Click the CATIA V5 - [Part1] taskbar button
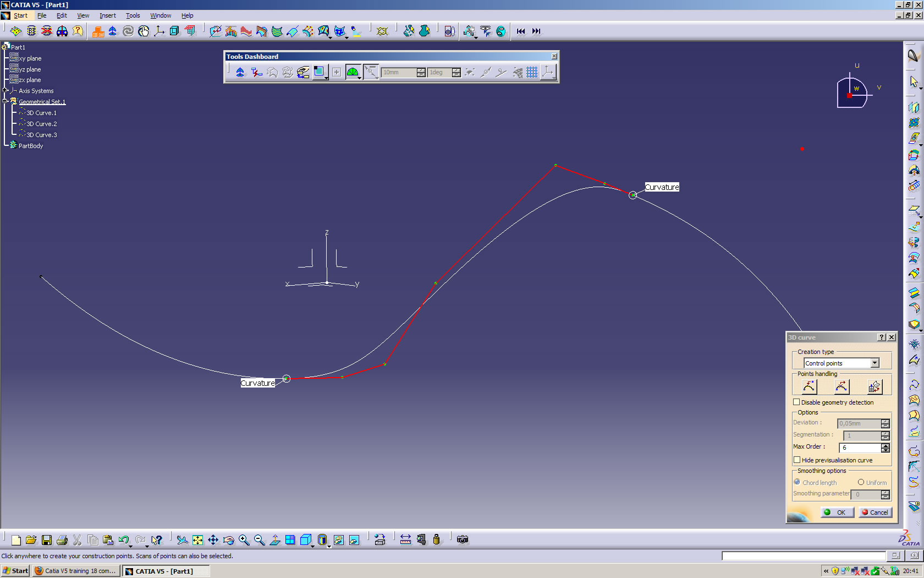 165,571
